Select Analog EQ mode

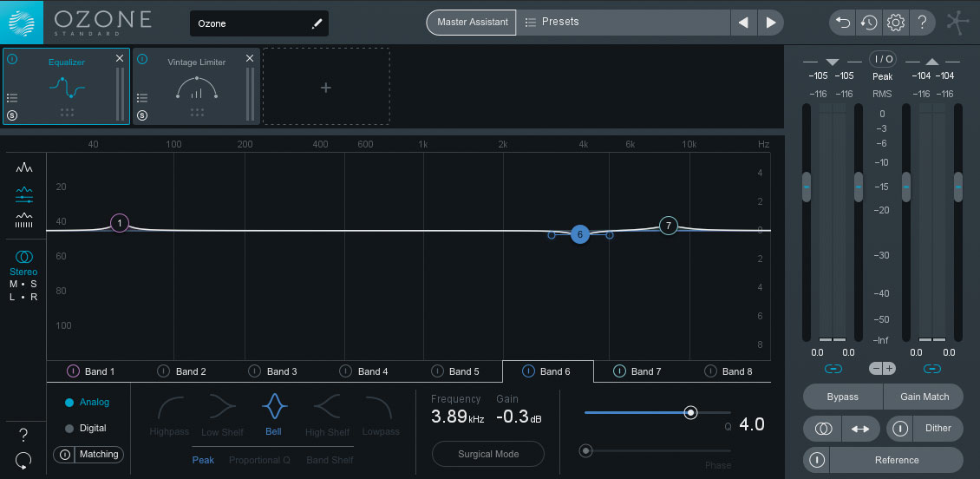click(87, 402)
